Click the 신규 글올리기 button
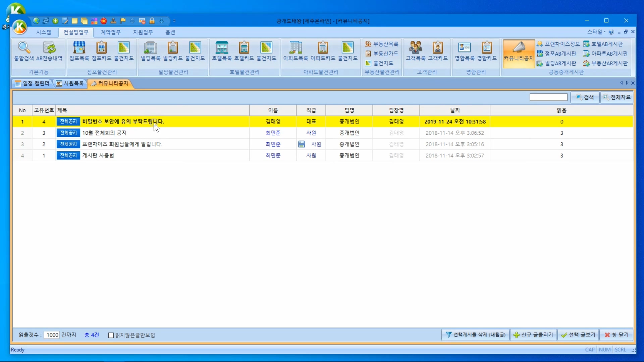Image resolution: width=644 pixels, height=362 pixels. 533,335
